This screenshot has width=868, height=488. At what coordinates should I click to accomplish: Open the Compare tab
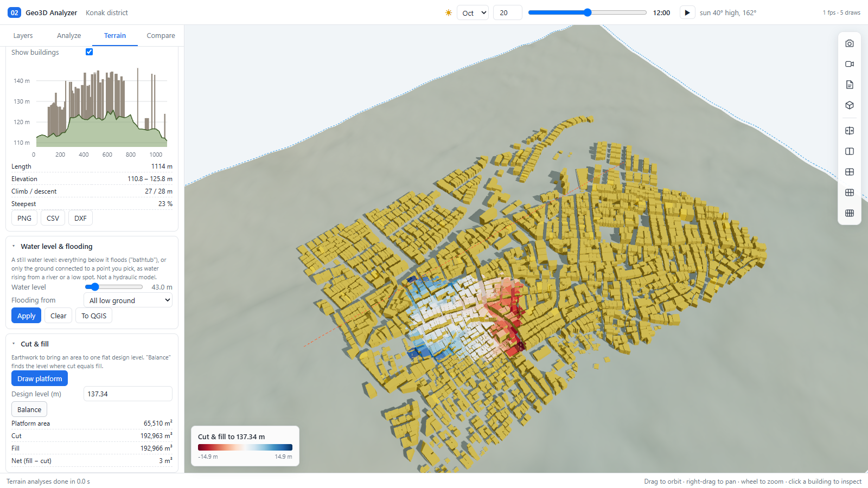[x=161, y=35]
